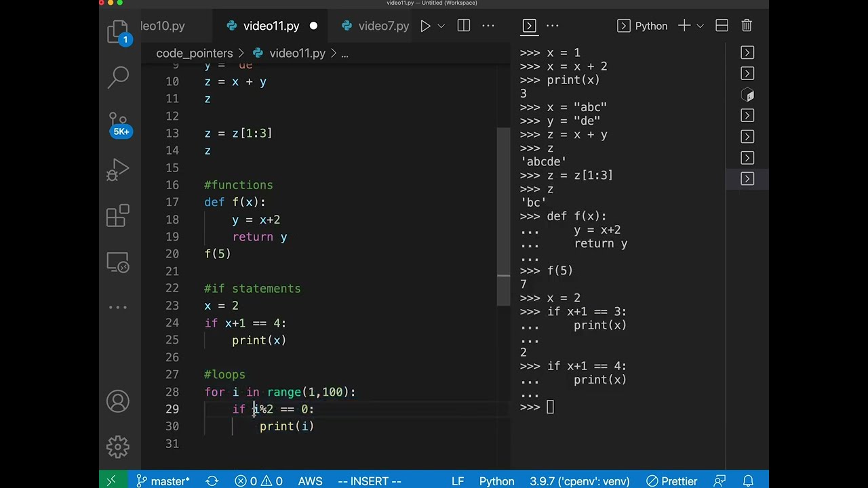868x488 pixels.
Task: Click 'abcde' output in the terminal
Action: [543, 161]
